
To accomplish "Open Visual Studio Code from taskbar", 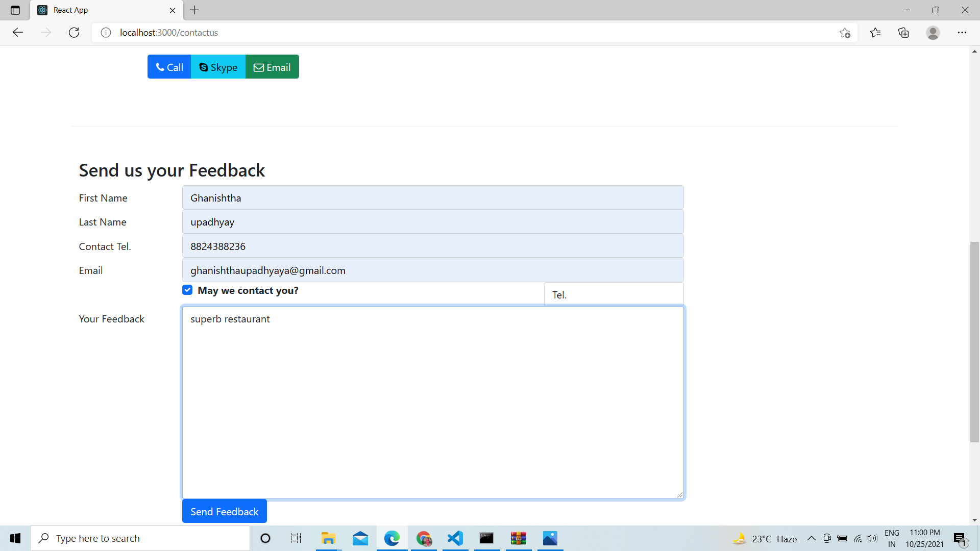I will pos(455,538).
